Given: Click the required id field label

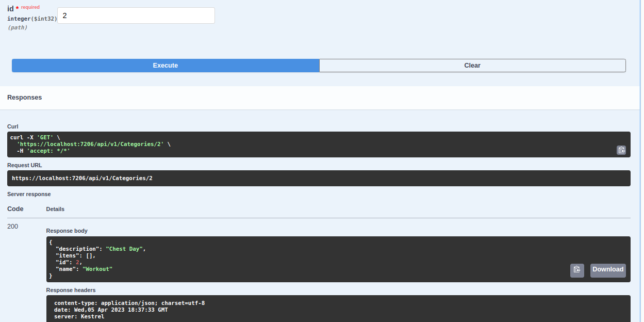Looking at the screenshot, I should [11, 9].
